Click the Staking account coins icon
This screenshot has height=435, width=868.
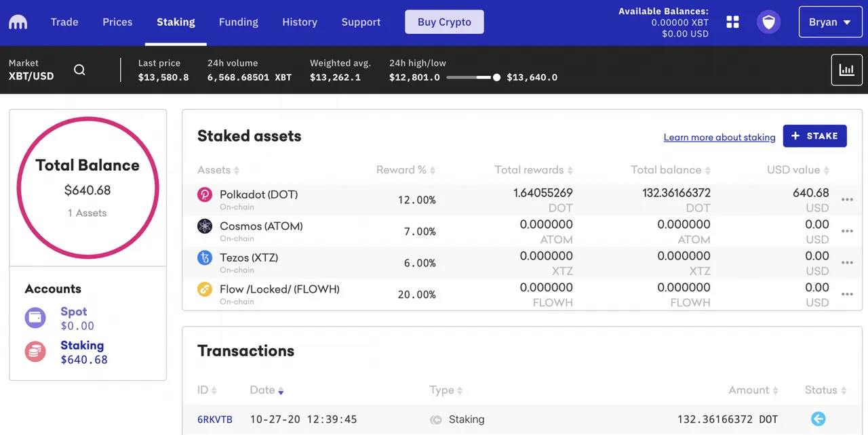(35, 352)
